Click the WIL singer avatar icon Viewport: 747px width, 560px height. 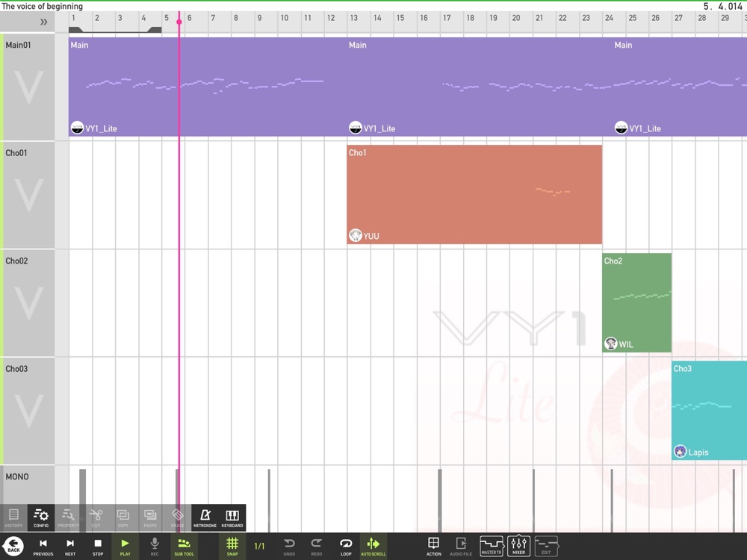(611, 343)
